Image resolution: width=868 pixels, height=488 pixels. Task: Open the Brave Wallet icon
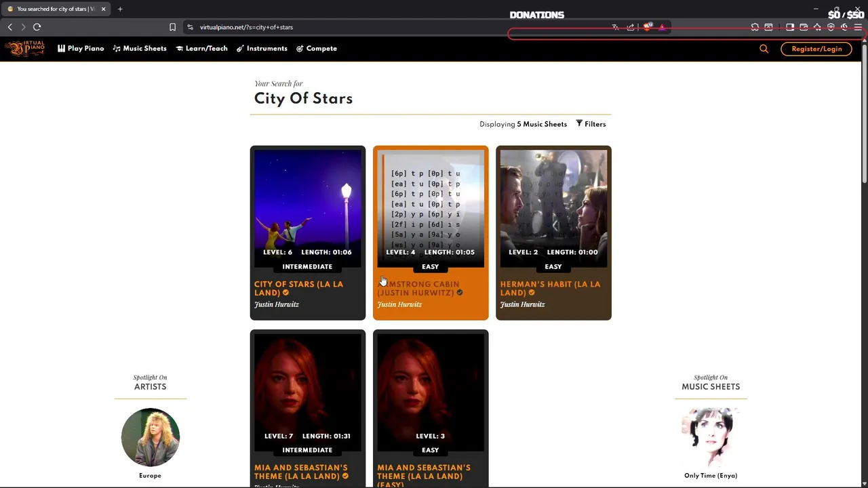pyautogui.click(x=804, y=27)
